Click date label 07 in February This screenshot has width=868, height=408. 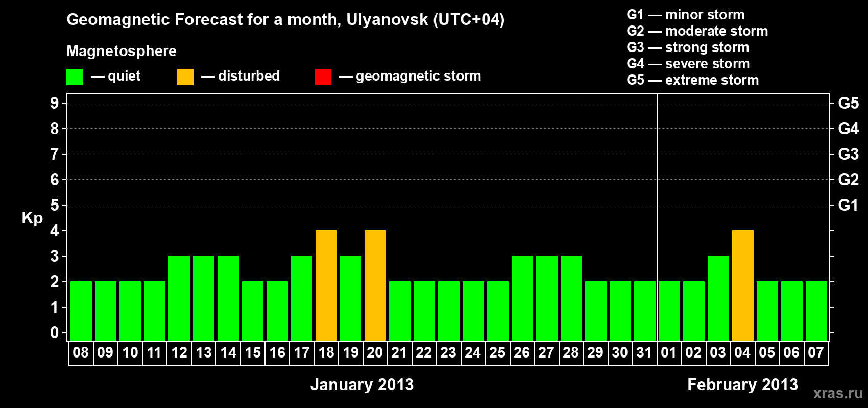[x=816, y=353]
